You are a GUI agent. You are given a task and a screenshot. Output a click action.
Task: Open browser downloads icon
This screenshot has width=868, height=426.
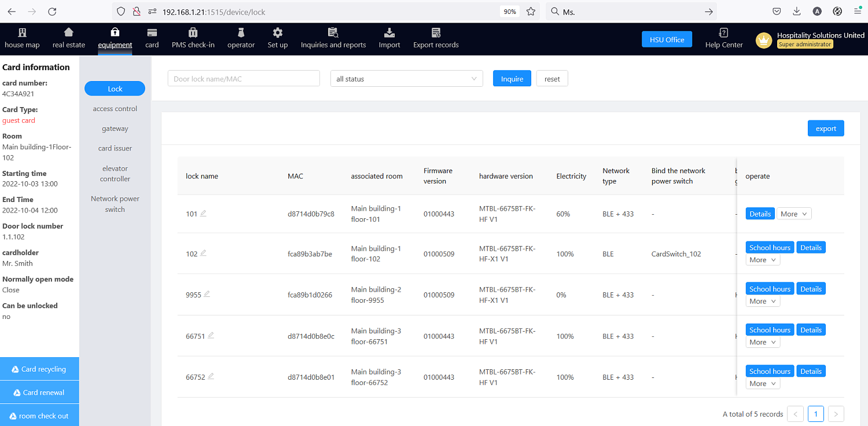[797, 12]
